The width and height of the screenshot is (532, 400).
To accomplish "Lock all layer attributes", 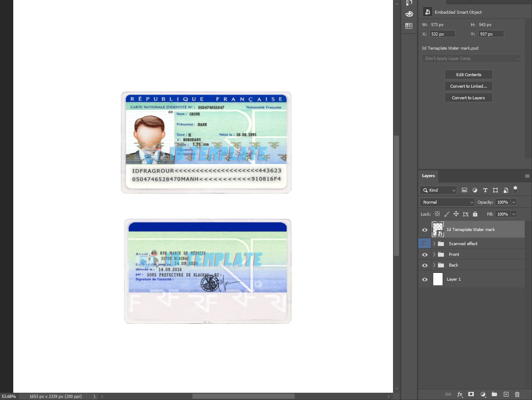I will pyautogui.click(x=475, y=214).
